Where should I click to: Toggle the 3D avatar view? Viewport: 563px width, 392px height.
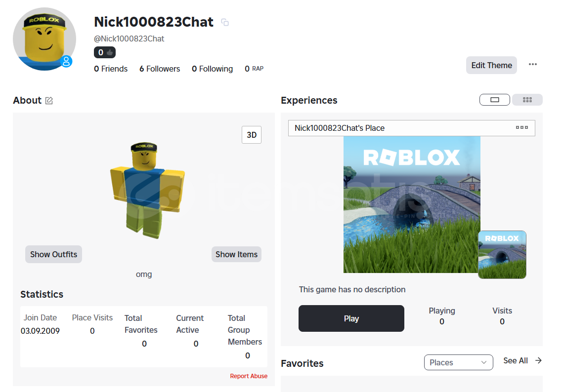pos(252,135)
